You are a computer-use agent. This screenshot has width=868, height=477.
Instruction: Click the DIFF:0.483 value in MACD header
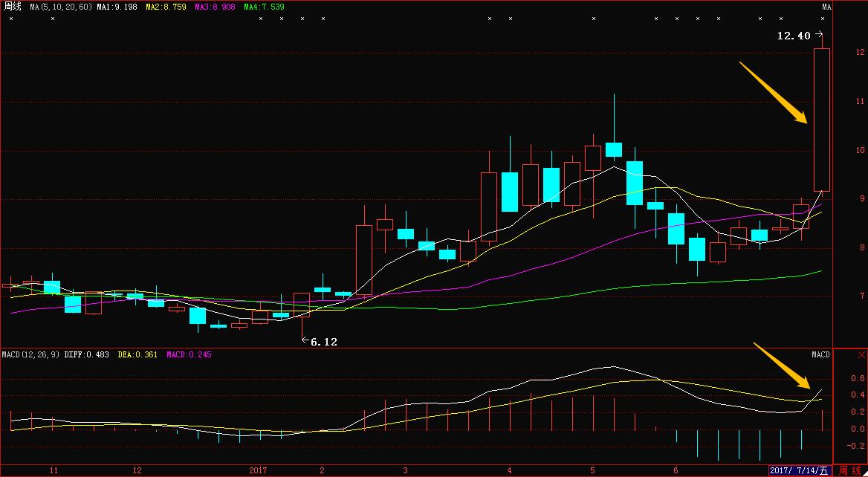coord(88,354)
